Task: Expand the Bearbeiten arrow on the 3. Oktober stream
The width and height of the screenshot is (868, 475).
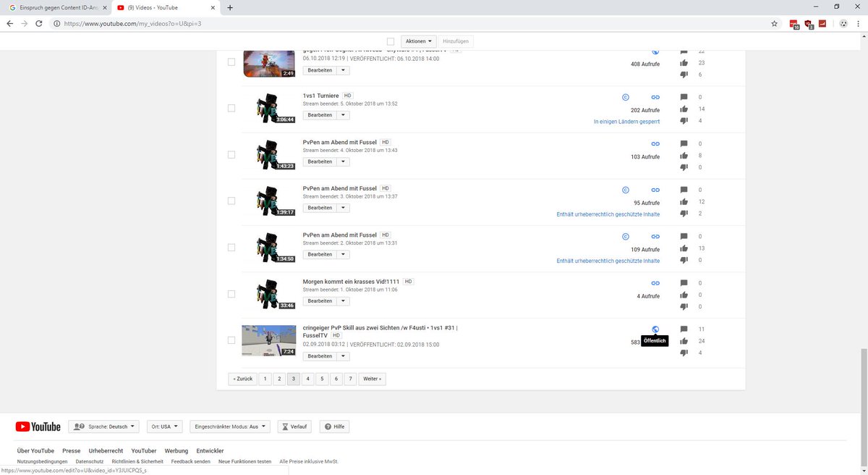Action: click(344, 208)
